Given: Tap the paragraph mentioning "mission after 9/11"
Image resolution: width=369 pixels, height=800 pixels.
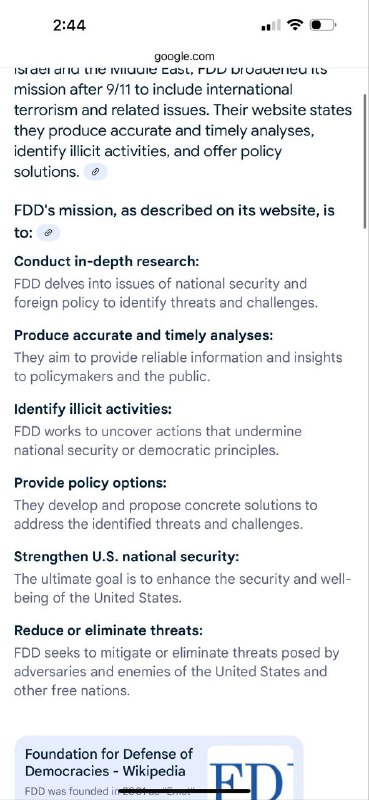Looking at the screenshot, I should point(183,120).
